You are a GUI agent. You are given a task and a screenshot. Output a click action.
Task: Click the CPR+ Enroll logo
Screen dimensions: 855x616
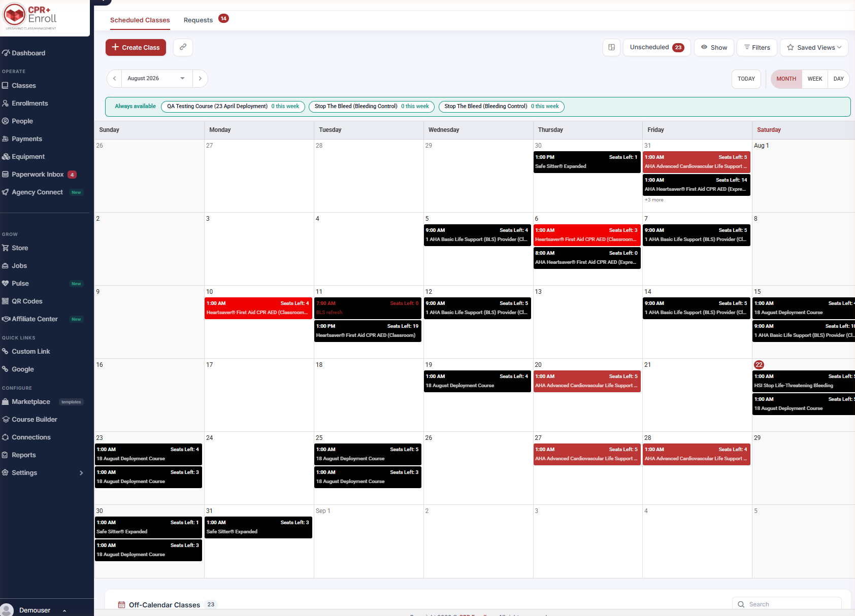pyautogui.click(x=30, y=16)
